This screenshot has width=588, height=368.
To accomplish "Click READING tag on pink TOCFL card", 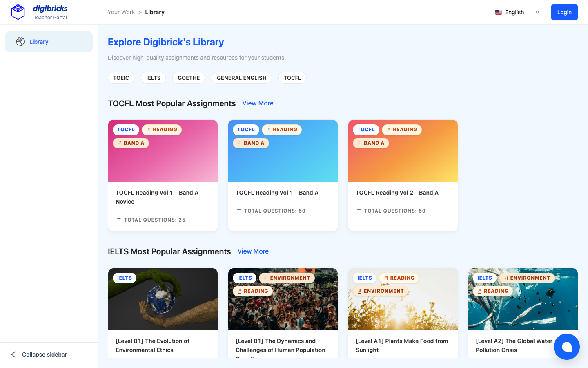I will coord(162,130).
